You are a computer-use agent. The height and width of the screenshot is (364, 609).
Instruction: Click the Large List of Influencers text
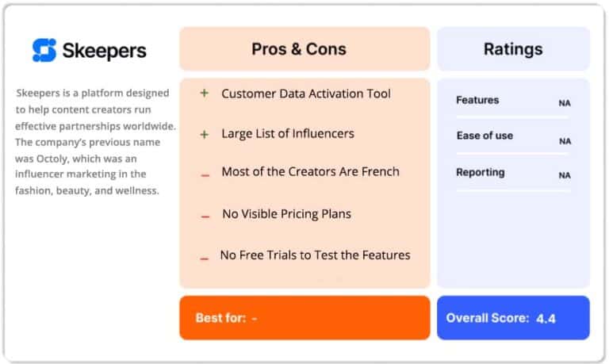tap(288, 134)
